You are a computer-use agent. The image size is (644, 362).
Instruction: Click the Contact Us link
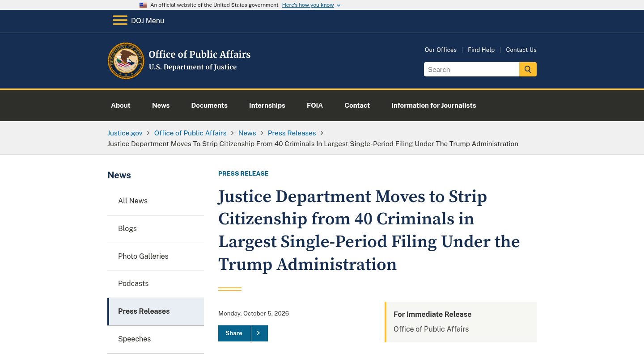pyautogui.click(x=521, y=50)
